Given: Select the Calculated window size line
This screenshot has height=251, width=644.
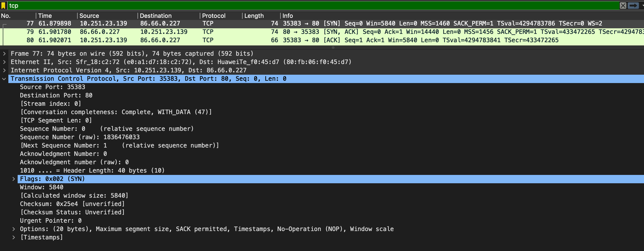Looking at the screenshot, I should pyautogui.click(x=74, y=196).
